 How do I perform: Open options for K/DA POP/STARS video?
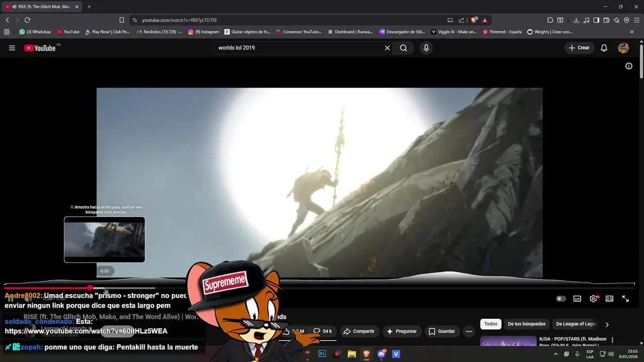coord(612,340)
